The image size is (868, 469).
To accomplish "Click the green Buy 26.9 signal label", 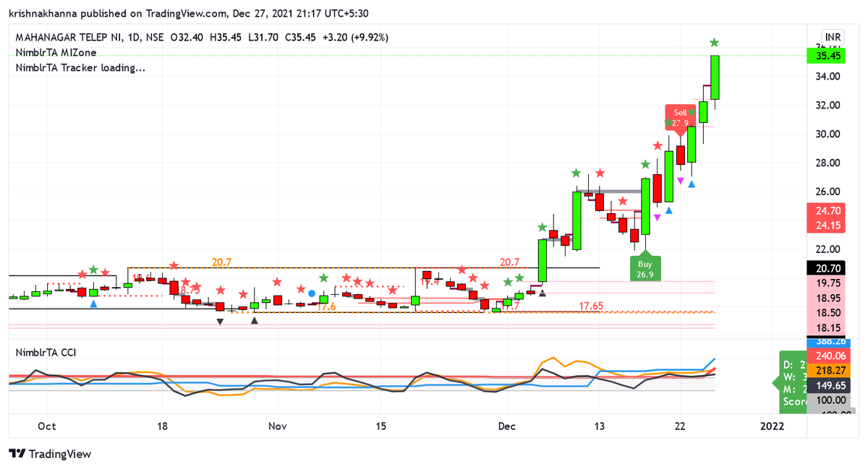I will coord(644,268).
